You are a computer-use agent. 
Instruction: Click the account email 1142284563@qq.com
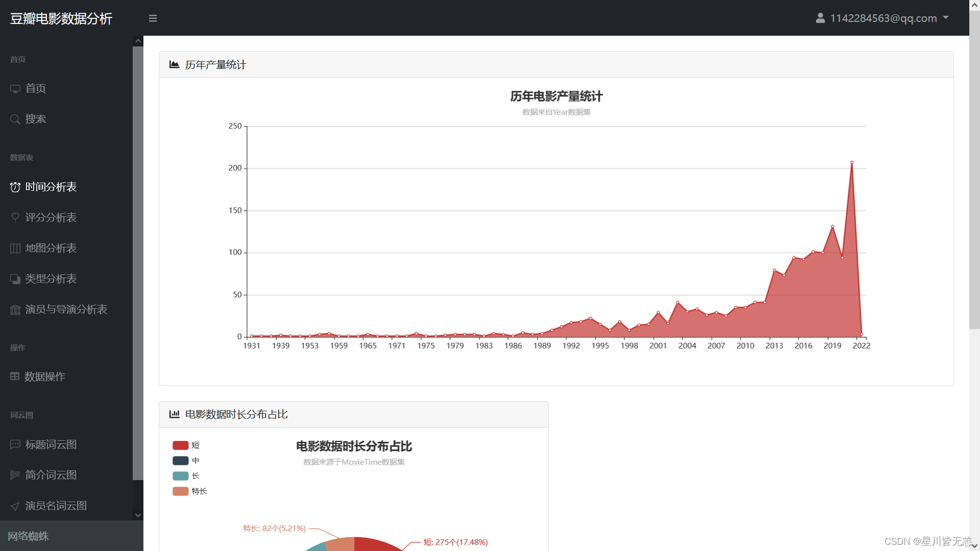pos(883,18)
